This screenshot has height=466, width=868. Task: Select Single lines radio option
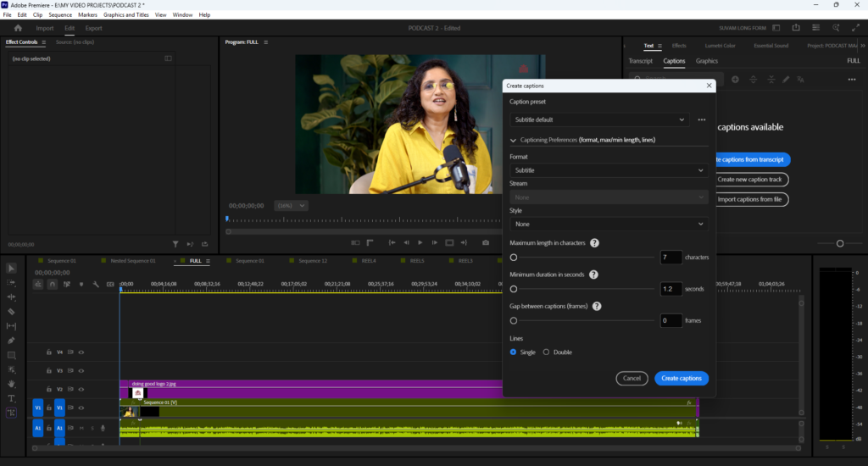pos(513,352)
